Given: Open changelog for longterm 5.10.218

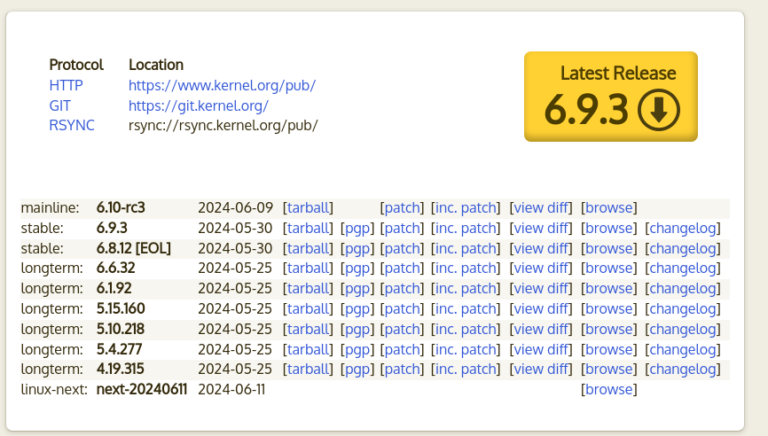Looking at the screenshot, I should [683, 329].
